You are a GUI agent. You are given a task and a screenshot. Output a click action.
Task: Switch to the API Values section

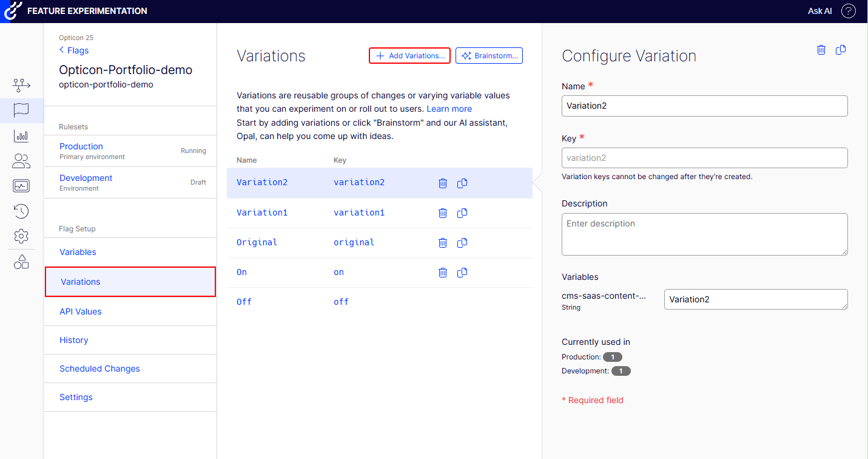(x=80, y=311)
